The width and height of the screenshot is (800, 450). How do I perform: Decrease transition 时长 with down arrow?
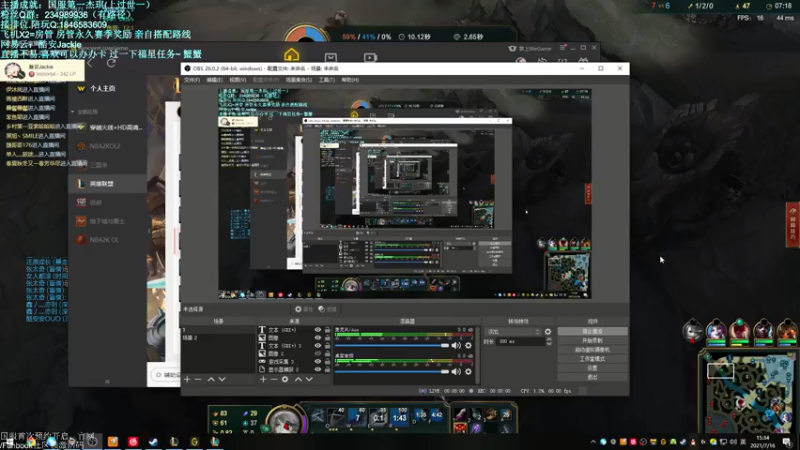[548, 344]
